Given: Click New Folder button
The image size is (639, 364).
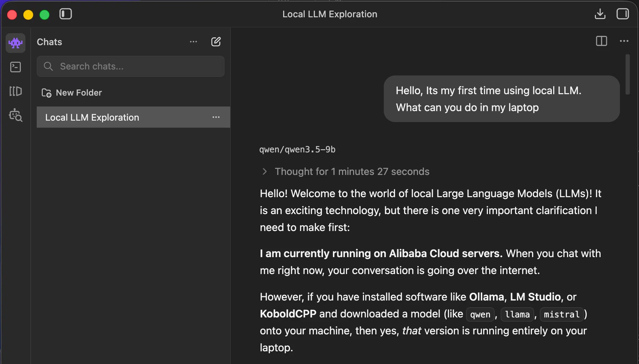Looking at the screenshot, I should 72,93.
